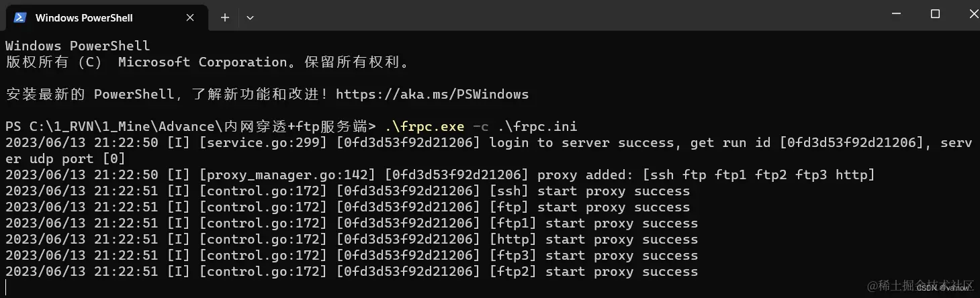
Task: Select the Windows PowerShell tab
Action: [104, 17]
